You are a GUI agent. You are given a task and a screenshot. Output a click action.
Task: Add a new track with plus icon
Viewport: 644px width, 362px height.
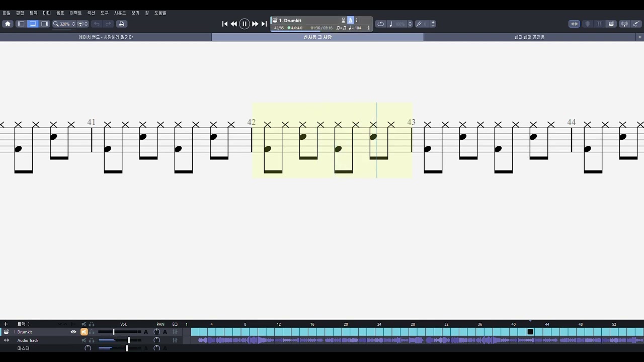coord(6,324)
